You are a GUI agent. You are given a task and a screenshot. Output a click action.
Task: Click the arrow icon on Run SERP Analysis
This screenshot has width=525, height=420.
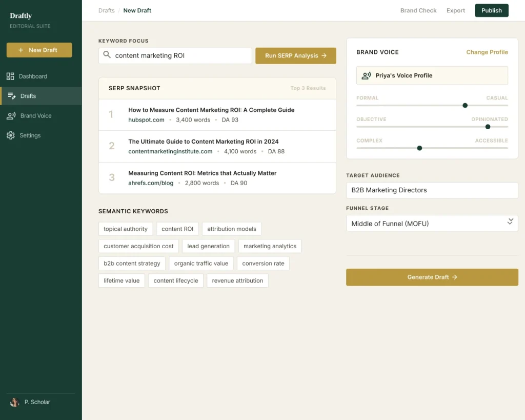[x=324, y=55]
